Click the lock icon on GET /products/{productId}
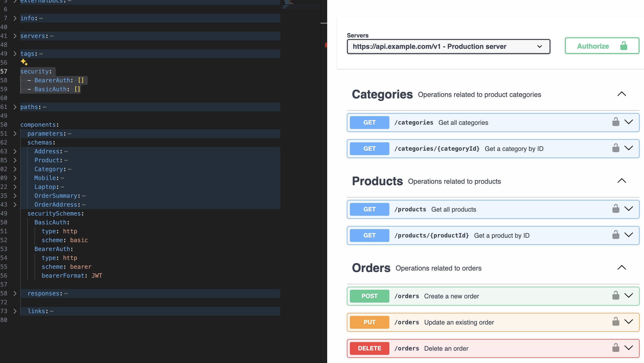 pos(615,235)
